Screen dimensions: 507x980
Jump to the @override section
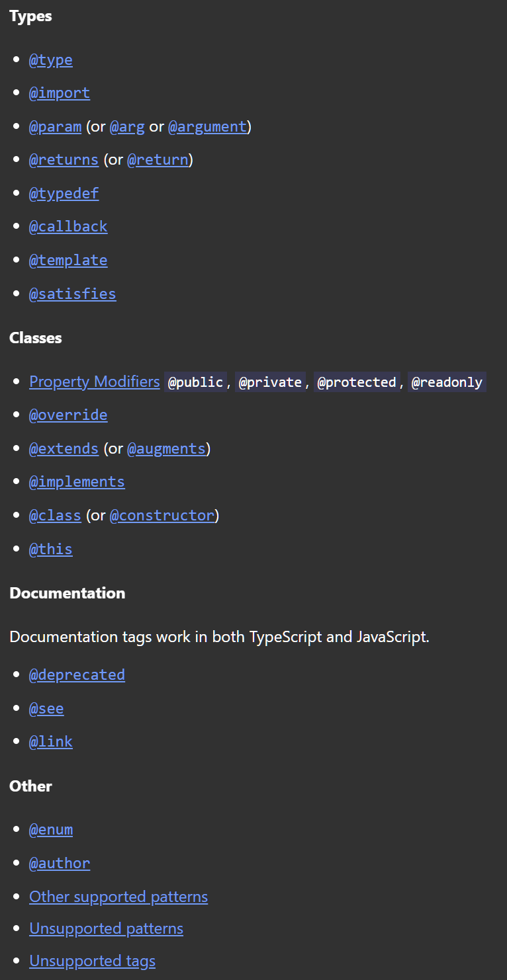click(x=68, y=415)
